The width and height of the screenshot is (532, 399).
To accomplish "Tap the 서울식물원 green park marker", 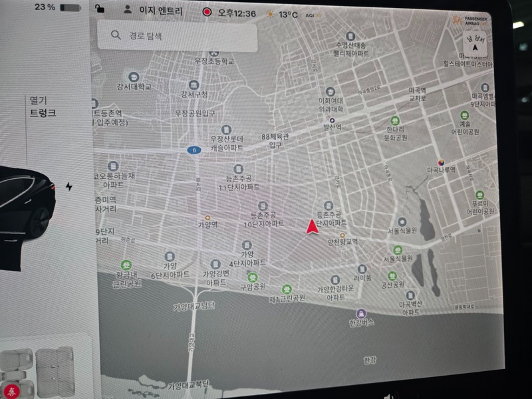I will pos(398,250).
